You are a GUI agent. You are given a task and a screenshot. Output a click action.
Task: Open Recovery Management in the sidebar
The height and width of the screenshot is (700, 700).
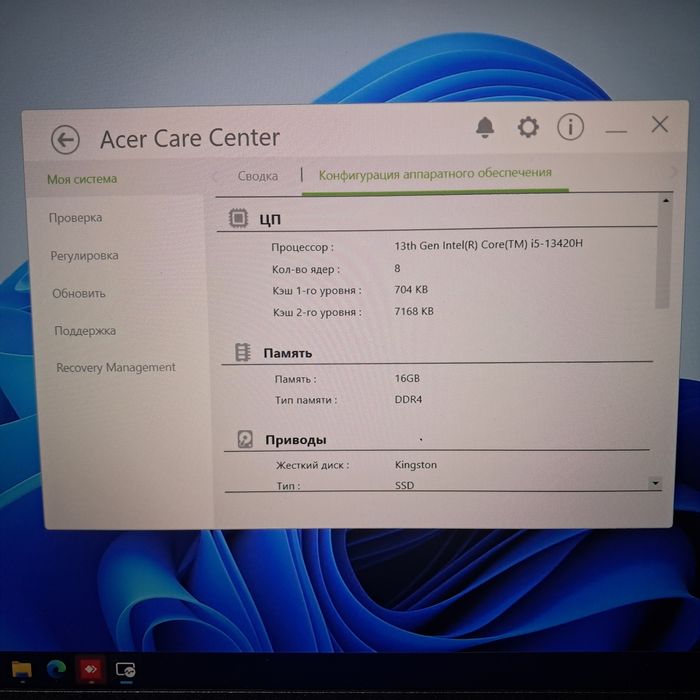[116, 368]
